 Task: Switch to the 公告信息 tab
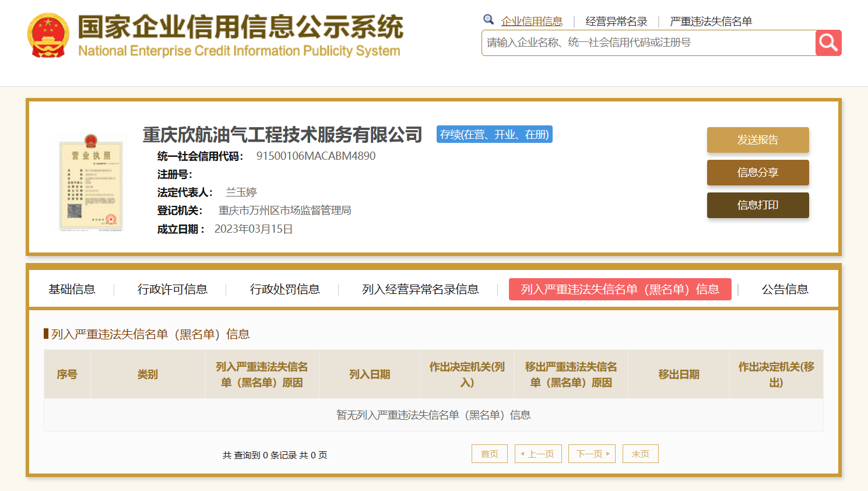[x=785, y=289]
